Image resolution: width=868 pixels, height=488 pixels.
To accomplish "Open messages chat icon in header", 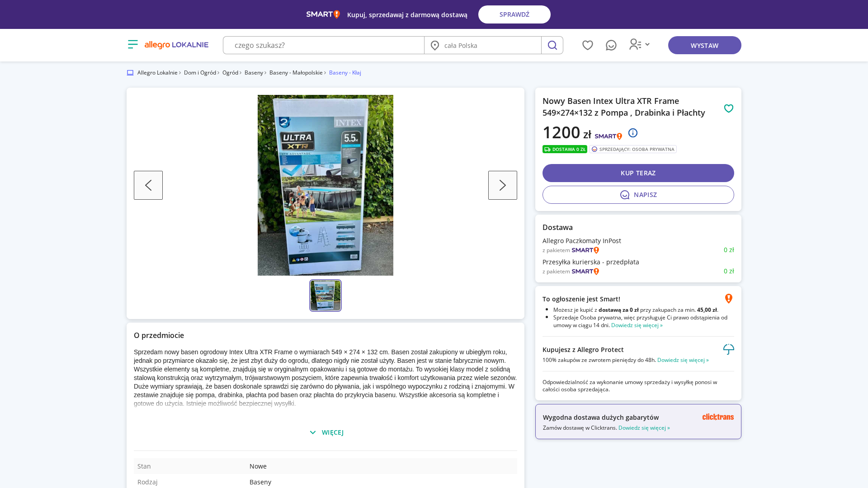I will [611, 45].
